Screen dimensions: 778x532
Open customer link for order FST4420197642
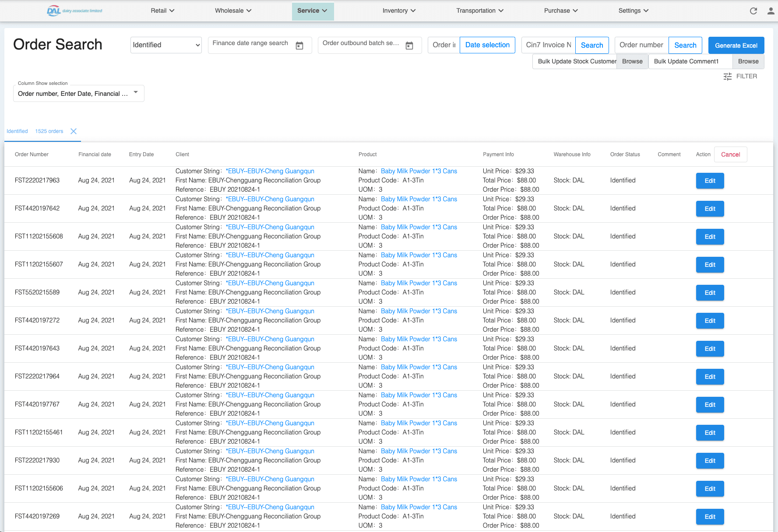pos(270,199)
